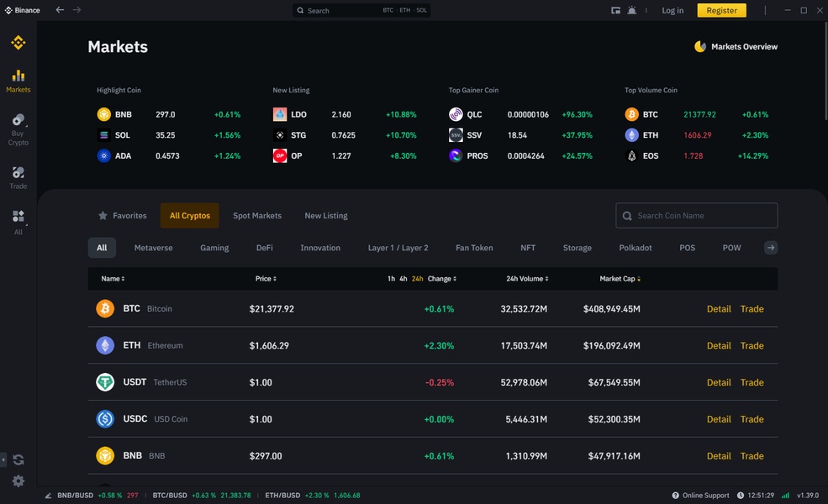This screenshot has width=828, height=504.
Task: Sort the table by Price column
Action: point(266,279)
